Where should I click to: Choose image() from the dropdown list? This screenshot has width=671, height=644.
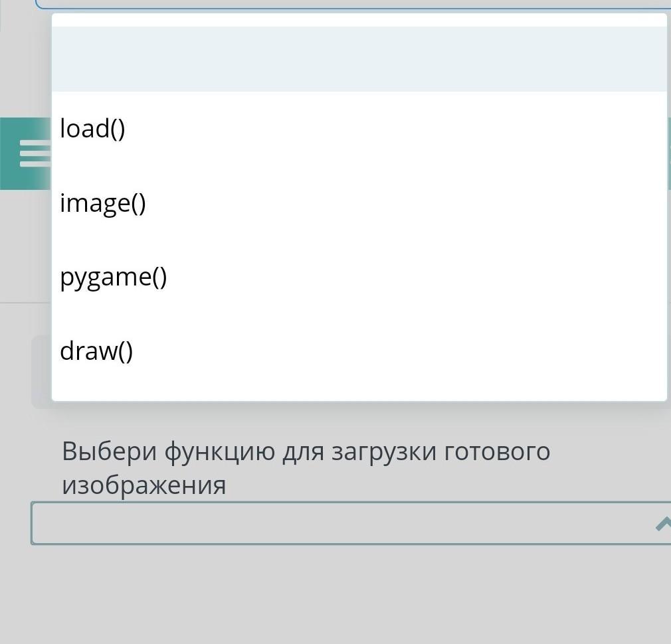pyautogui.click(x=359, y=202)
